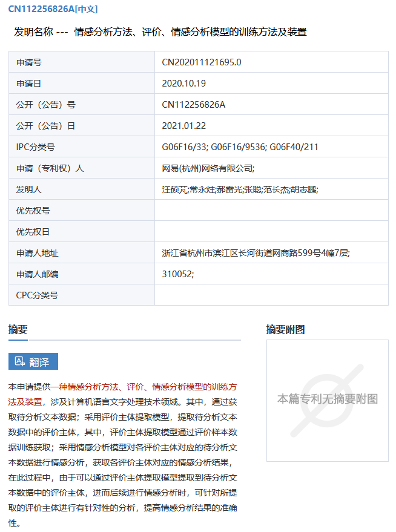Click the translate icon inside 翻译 button
This screenshot has width=396, height=532.
[20, 361]
